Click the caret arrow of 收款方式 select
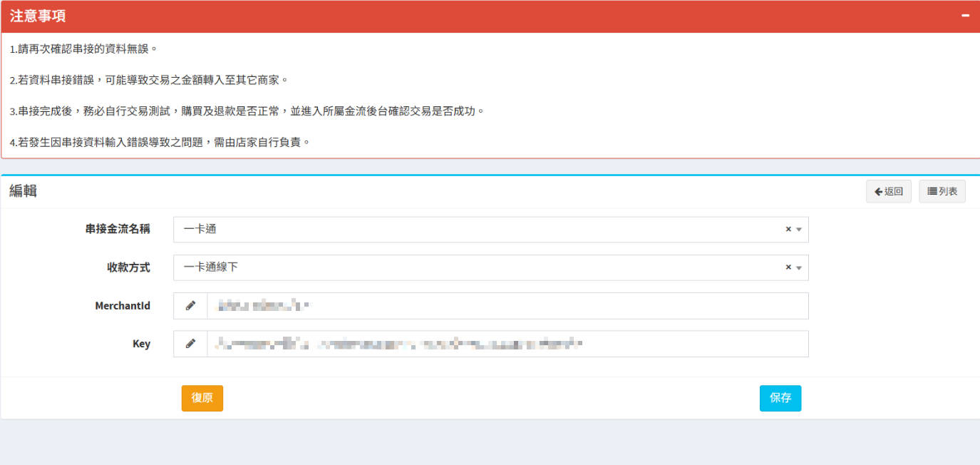980x465 pixels. tap(799, 268)
